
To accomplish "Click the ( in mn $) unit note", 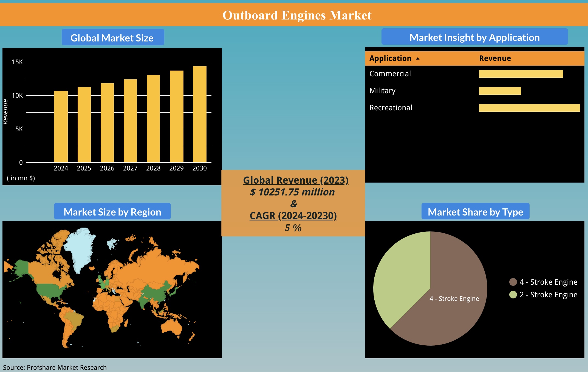I will [x=21, y=178].
